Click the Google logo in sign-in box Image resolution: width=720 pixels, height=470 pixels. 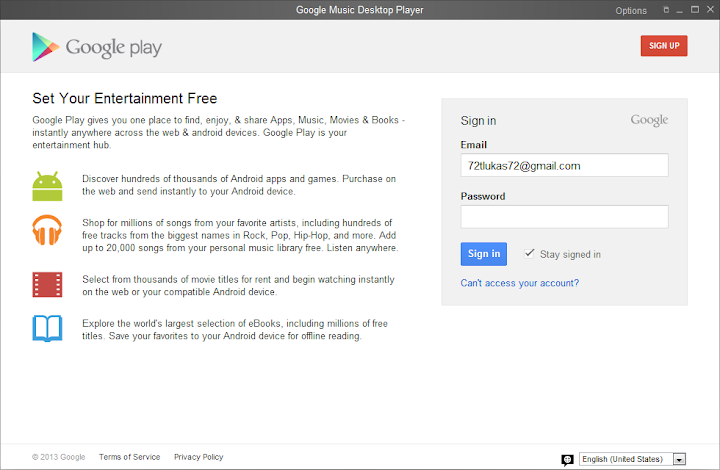(x=649, y=120)
